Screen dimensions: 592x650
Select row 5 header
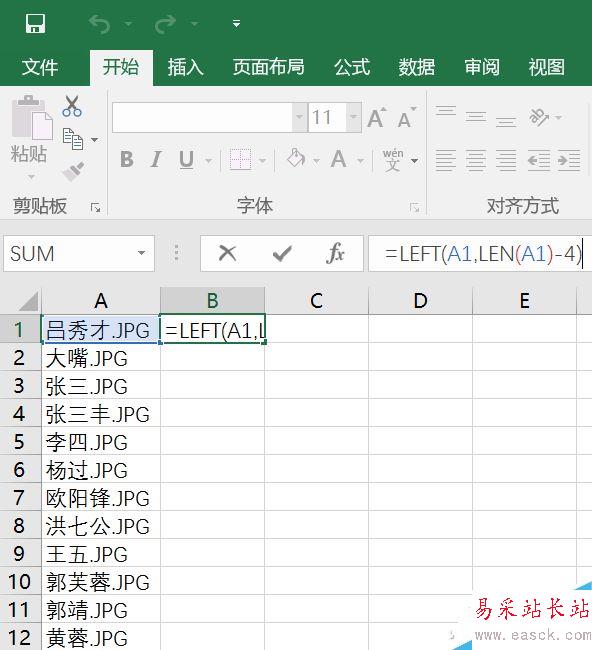coord(20,441)
